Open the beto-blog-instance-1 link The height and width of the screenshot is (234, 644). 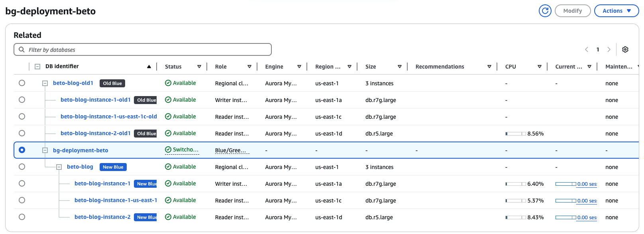[102, 183]
